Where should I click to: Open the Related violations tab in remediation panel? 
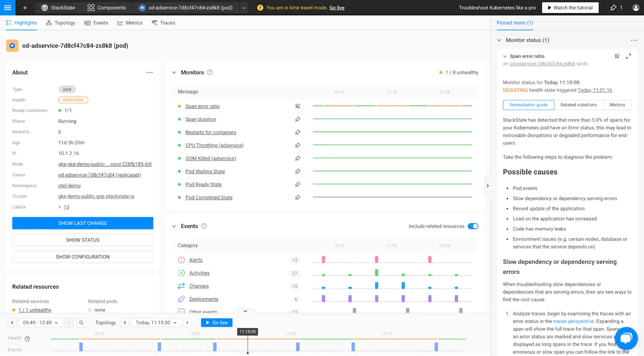578,105
